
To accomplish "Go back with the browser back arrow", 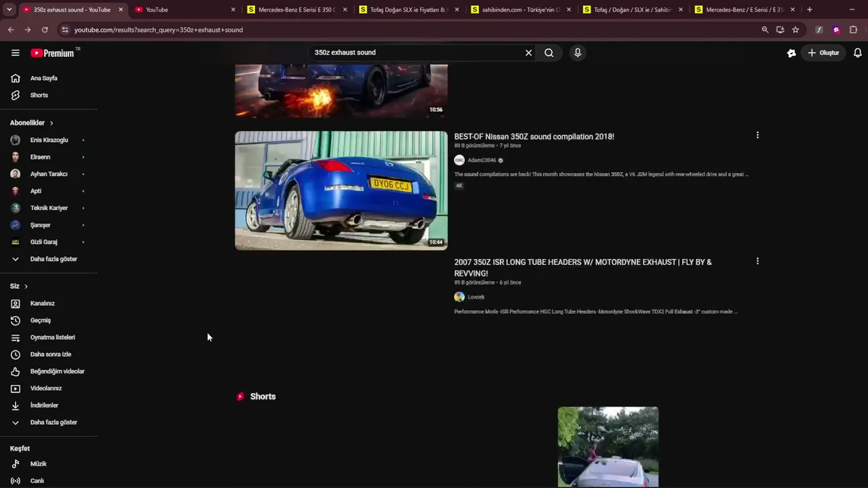I will pos(11,30).
